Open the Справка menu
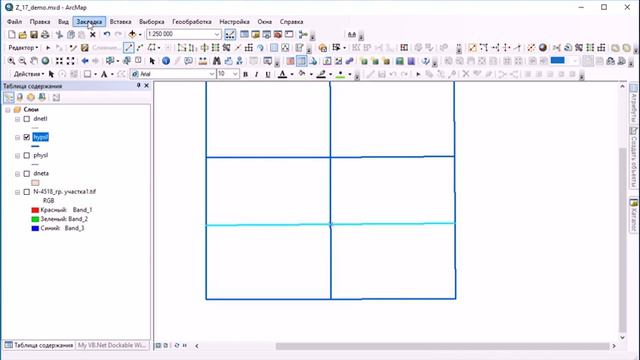640x360 pixels. click(x=291, y=22)
